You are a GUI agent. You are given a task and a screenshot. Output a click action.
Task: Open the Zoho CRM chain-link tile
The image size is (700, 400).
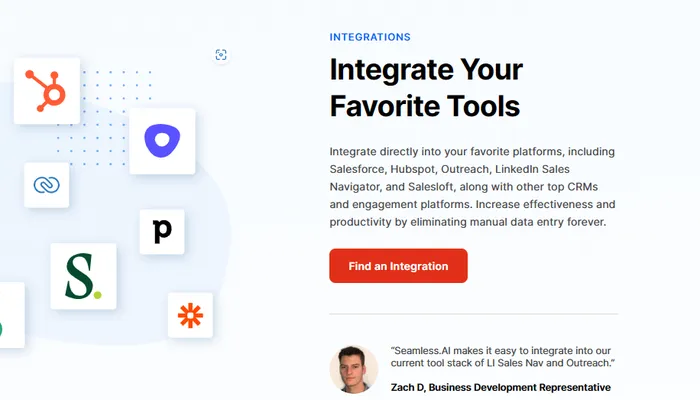(47, 185)
